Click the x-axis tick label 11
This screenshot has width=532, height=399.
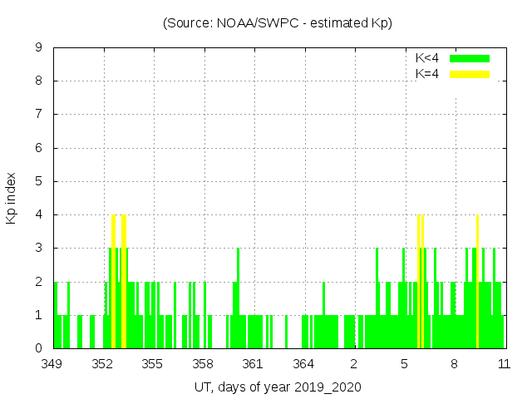[504, 363]
